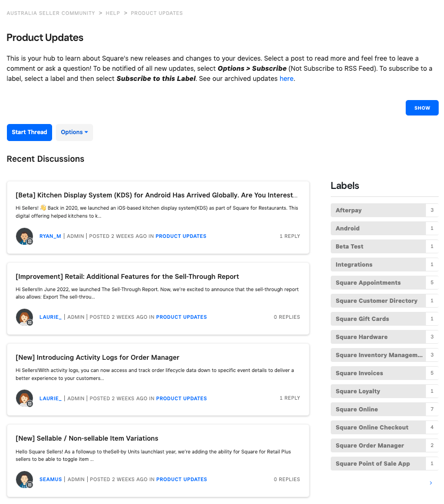
Task: Open archived updates 'here' link
Action: pos(286,79)
